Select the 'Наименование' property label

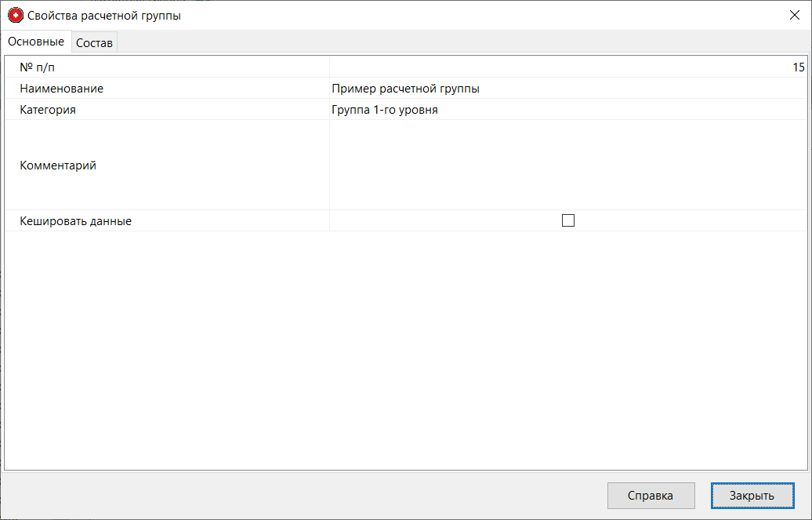[x=61, y=89]
